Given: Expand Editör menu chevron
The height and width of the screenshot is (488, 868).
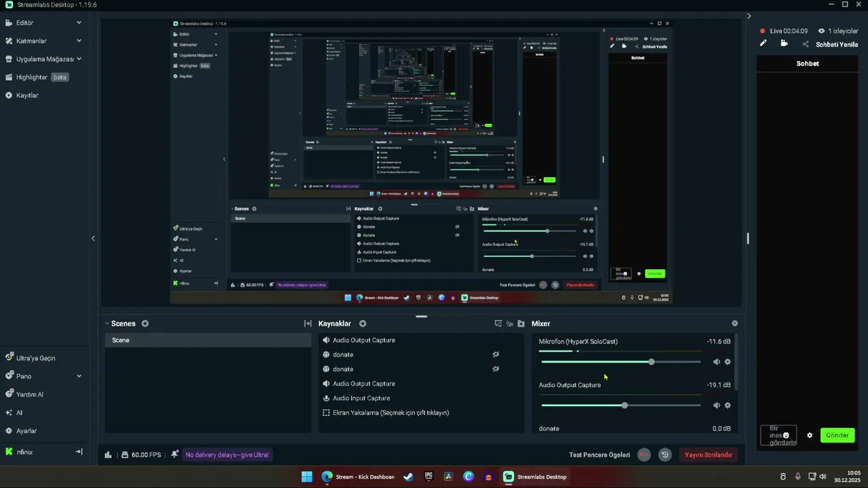Looking at the screenshot, I should click(79, 22).
